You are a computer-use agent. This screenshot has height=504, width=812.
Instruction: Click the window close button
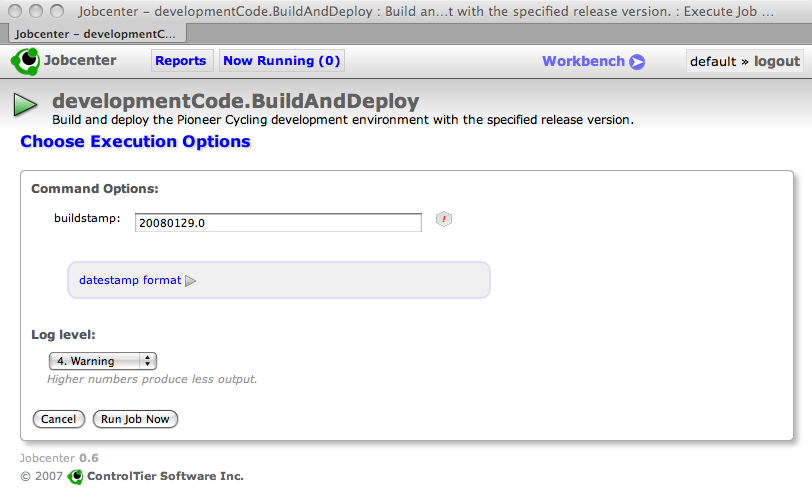pos(15,11)
